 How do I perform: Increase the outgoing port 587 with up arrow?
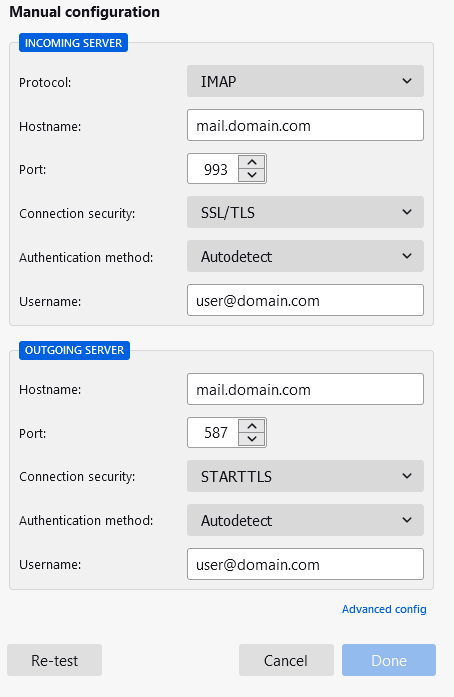pos(252,426)
